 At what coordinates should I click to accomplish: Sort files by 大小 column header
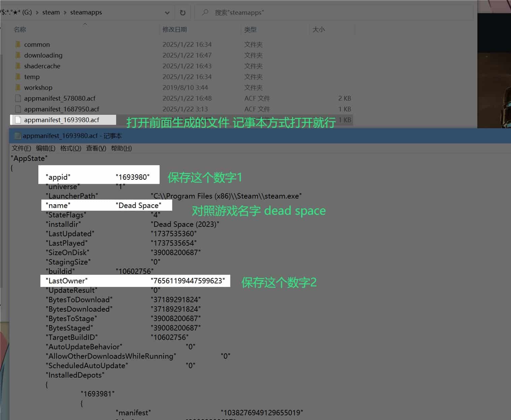[x=318, y=30]
